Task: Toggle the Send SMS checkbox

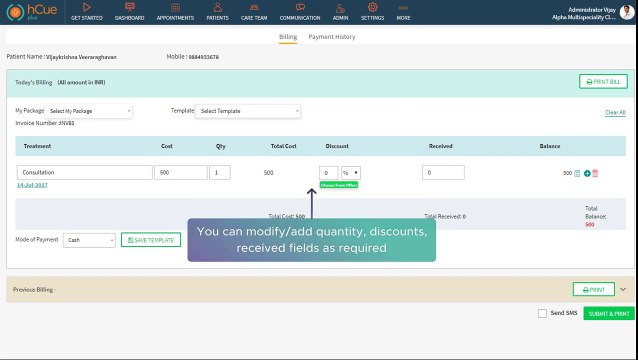Action: click(542, 313)
